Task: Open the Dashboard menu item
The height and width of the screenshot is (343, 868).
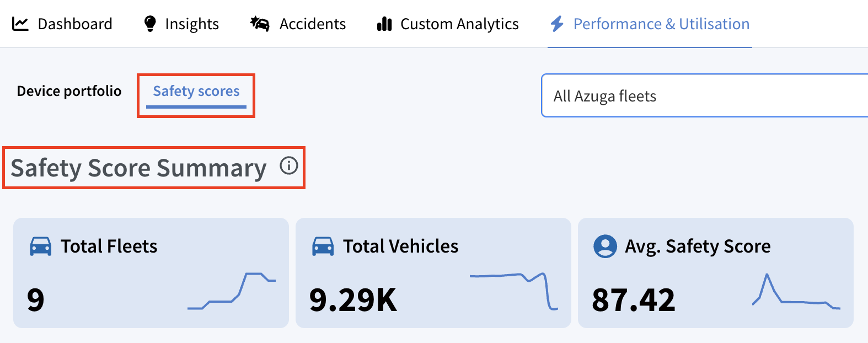Action: pos(75,24)
